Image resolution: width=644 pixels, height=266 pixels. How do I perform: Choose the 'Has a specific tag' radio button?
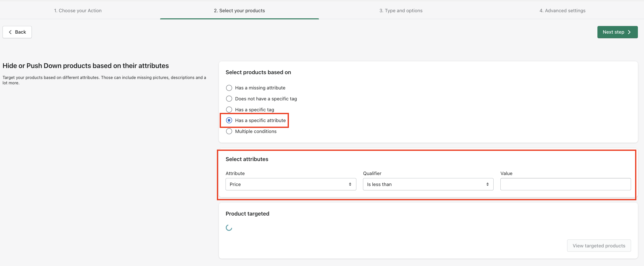(x=229, y=110)
